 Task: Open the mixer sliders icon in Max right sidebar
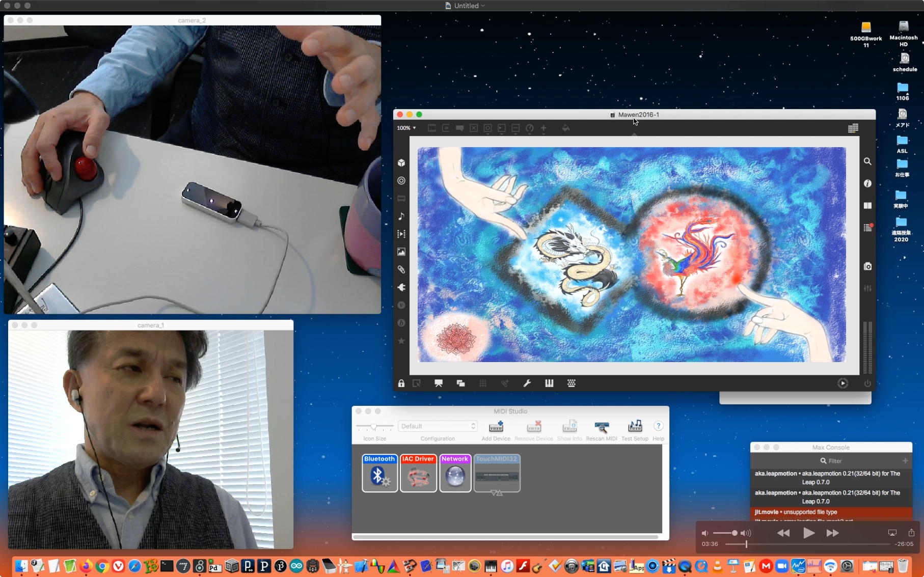tap(867, 288)
